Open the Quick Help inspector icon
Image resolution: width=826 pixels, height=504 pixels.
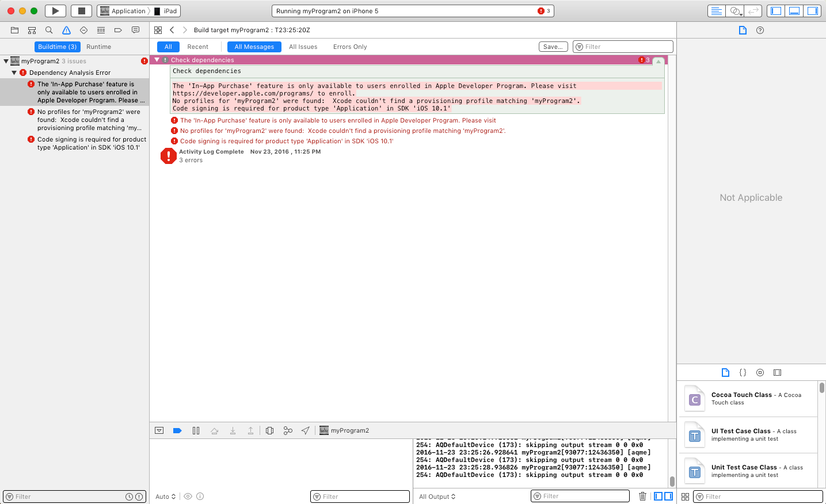point(760,30)
